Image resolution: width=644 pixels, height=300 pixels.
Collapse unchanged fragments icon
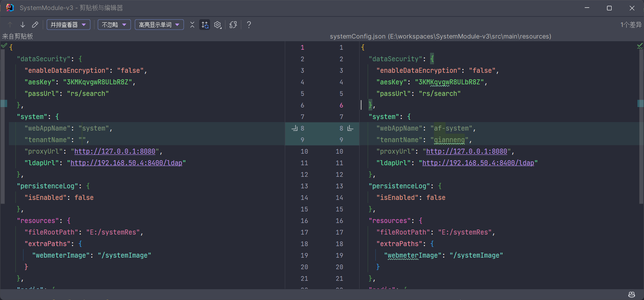192,25
